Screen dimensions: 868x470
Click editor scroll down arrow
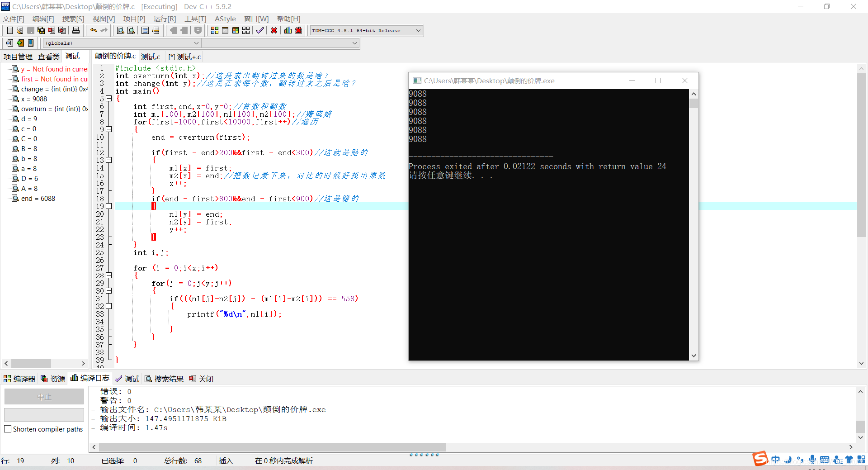point(861,363)
